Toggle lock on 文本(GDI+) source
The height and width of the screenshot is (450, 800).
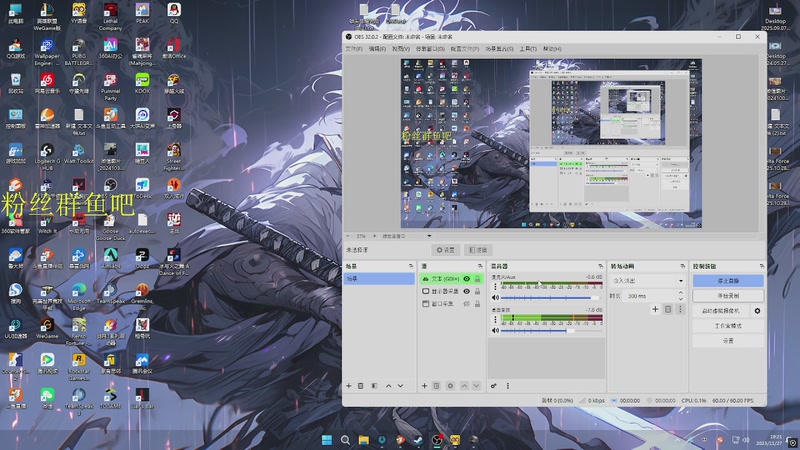(478, 279)
